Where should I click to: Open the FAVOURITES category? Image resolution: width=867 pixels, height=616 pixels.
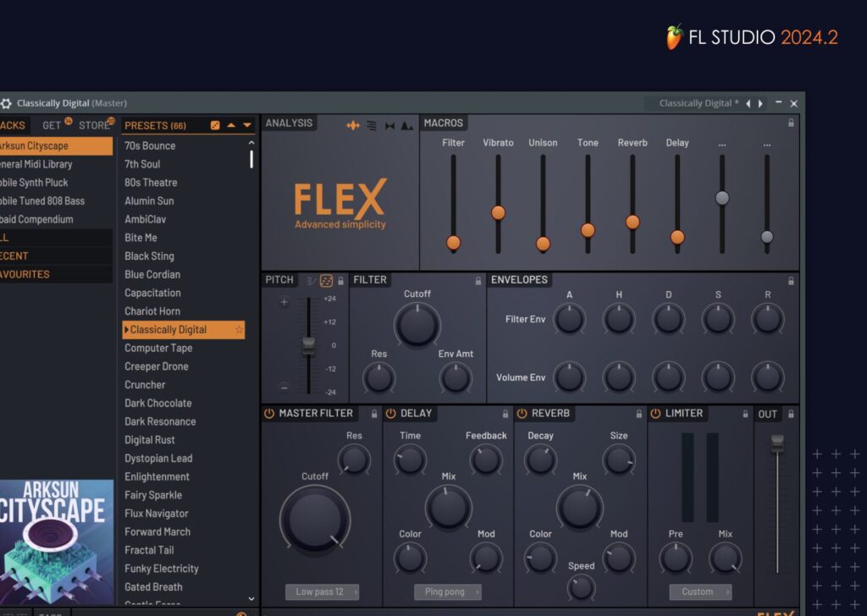click(x=55, y=274)
